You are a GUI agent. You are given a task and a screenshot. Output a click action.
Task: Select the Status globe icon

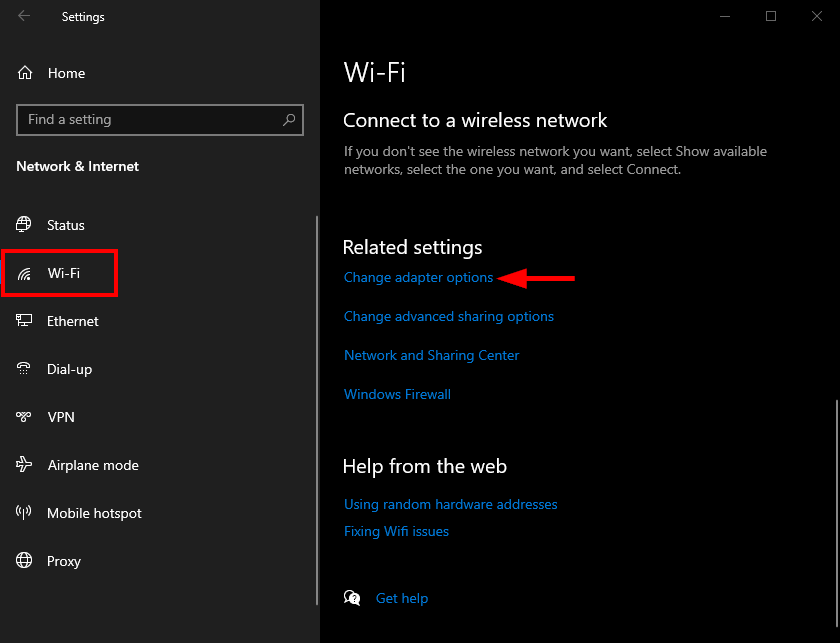tap(22, 225)
